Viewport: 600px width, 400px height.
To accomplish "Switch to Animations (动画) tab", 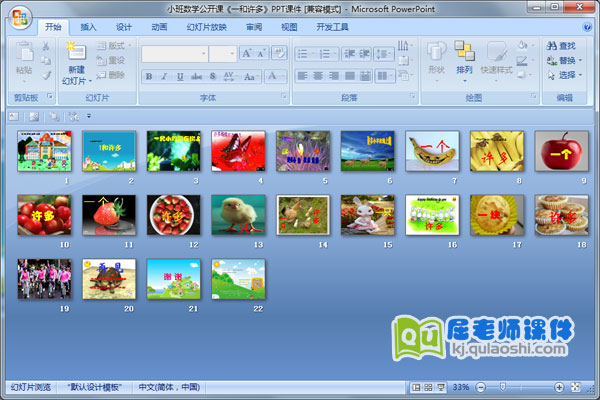I will [159, 27].
